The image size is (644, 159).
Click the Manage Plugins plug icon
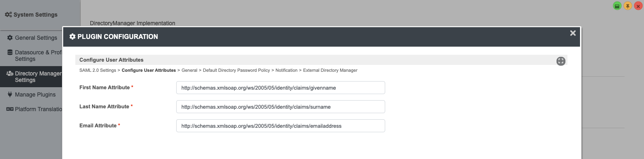(x=10, y=95)
